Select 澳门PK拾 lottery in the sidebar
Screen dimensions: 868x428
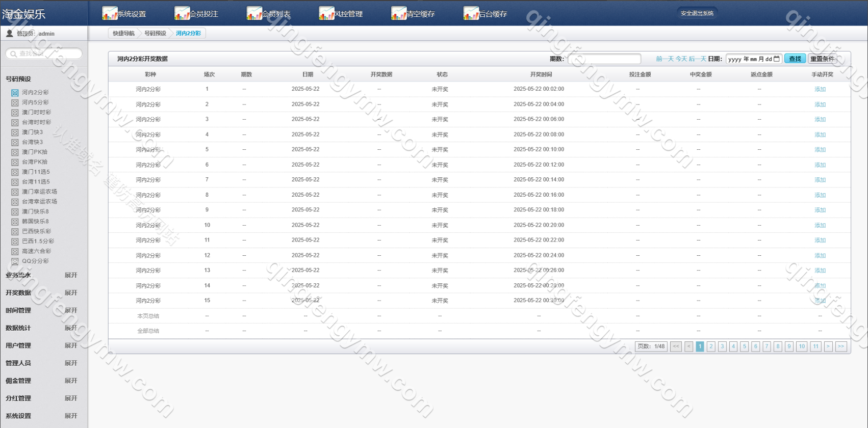[34, 152]
